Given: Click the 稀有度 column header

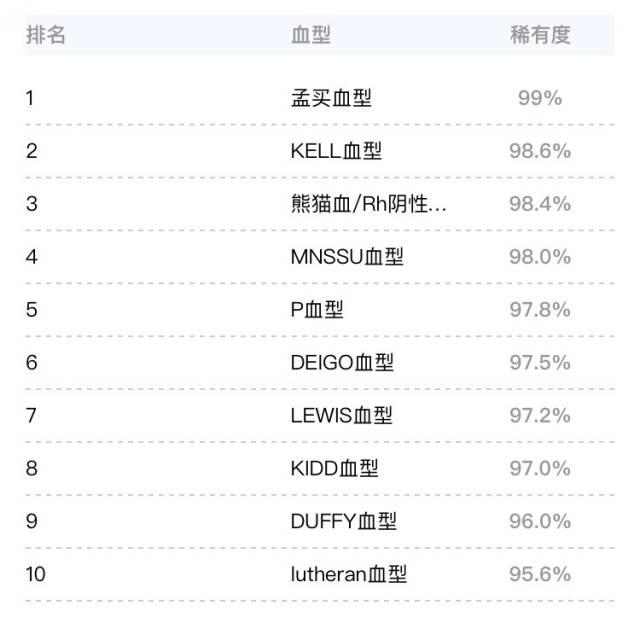Looking at the screenshot, I should point(540,35).
